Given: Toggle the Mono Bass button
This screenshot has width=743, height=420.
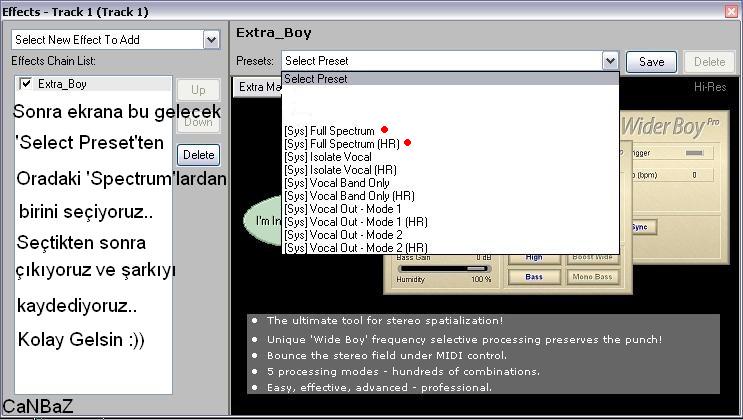Looking at the screenshot, I should pyautogui.click(x=593, y=277).
